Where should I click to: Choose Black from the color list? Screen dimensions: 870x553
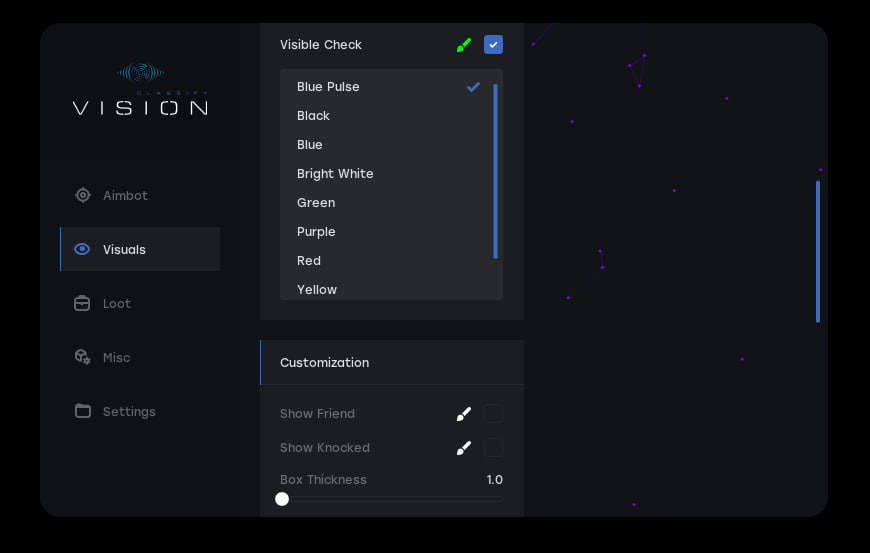click(x=386, y=115)
